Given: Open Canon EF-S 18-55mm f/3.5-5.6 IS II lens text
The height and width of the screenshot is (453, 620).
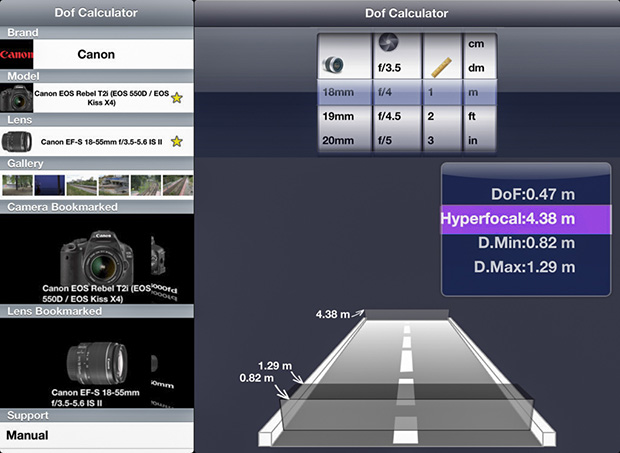Looking at the screenshot, I should [x=102, y=142].
